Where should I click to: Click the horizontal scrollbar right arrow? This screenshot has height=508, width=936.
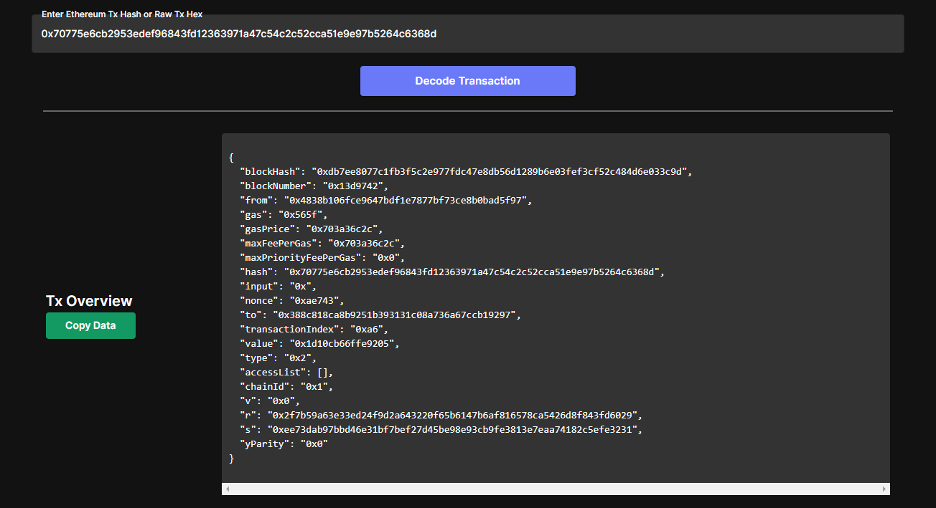pos(884,489)
